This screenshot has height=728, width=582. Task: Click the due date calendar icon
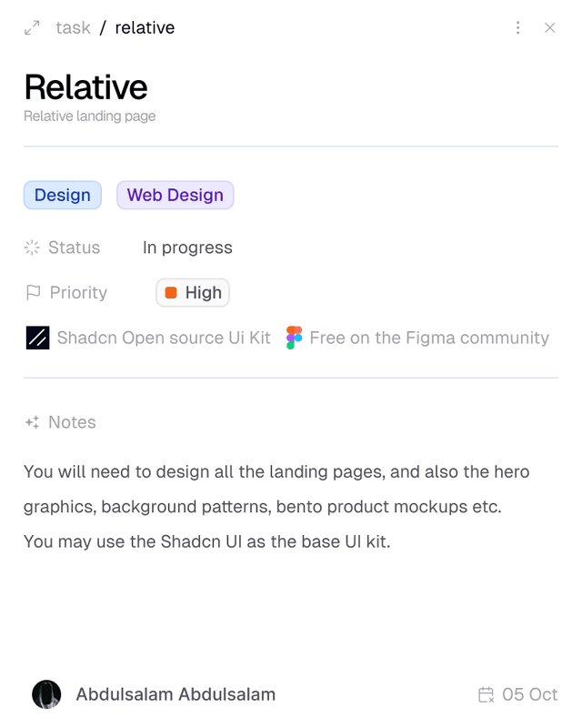pos(487,694)
